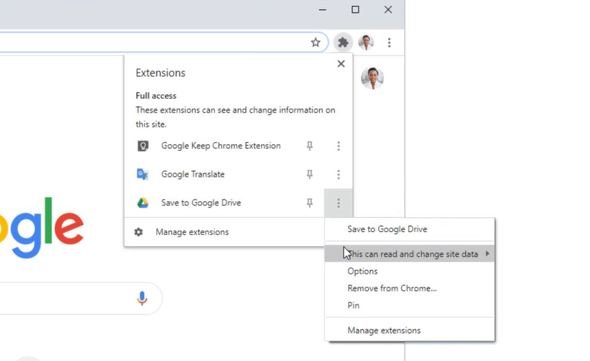Click the Extensions puzzle icon in toolbar
This screenshot has width=590, height=361.
(343, 42)
